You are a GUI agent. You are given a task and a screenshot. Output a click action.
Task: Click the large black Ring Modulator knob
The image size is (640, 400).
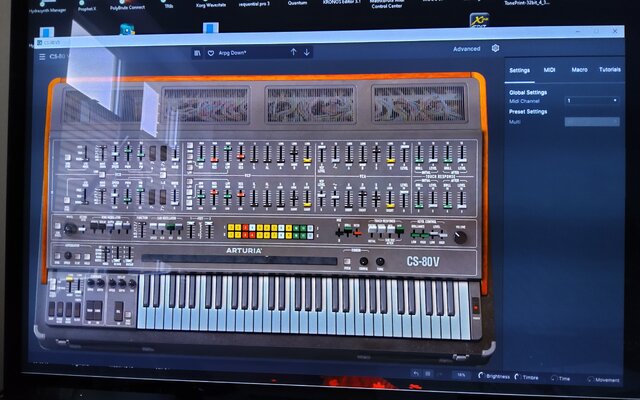(x=70, y=229)
